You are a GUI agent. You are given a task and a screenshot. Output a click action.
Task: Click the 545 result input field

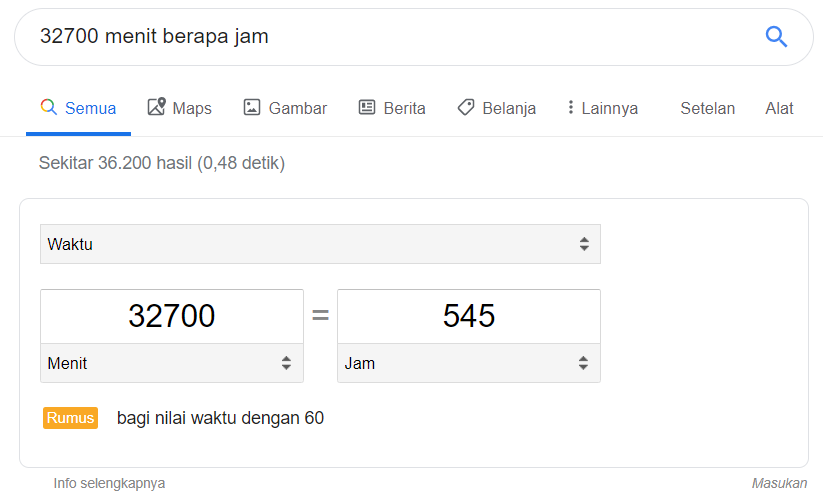(468, 316)
